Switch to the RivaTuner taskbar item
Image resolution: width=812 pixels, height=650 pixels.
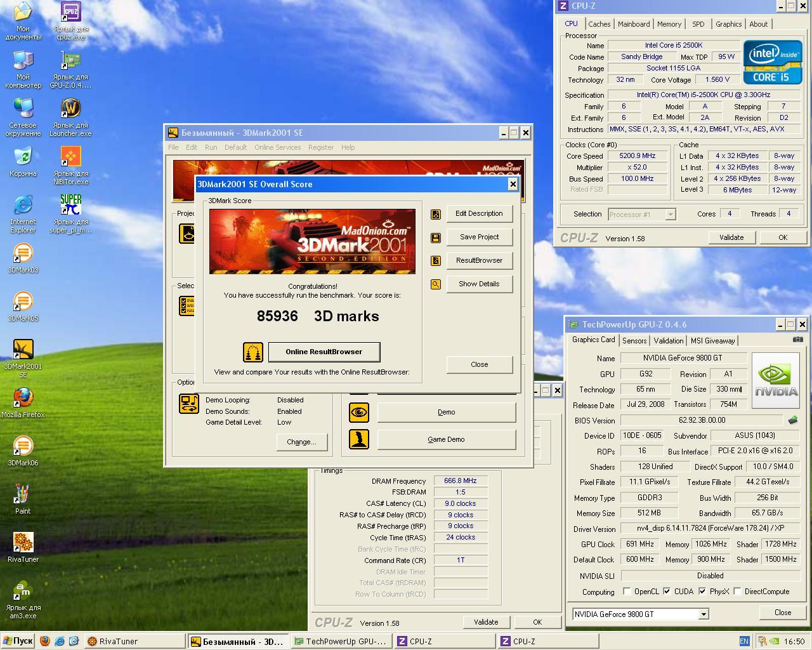pyautogui.click(x=135, y=641)
